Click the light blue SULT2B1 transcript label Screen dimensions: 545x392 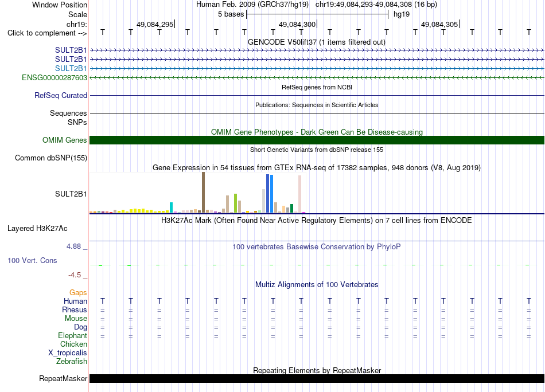(x=71, y=68)
